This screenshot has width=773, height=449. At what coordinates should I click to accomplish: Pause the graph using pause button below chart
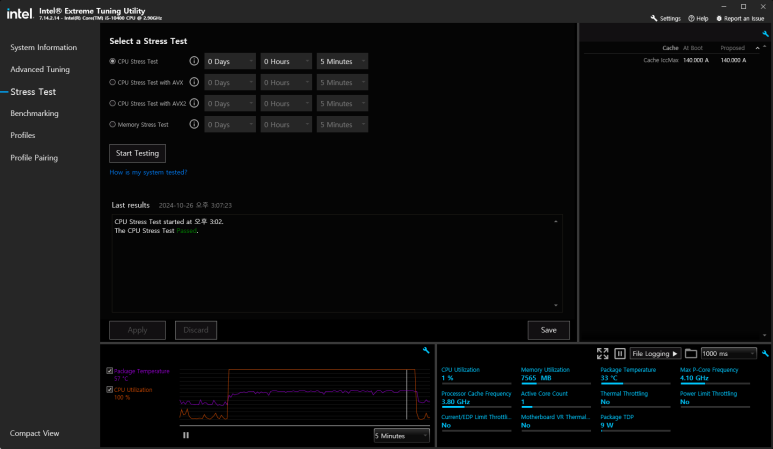point(186,435)
